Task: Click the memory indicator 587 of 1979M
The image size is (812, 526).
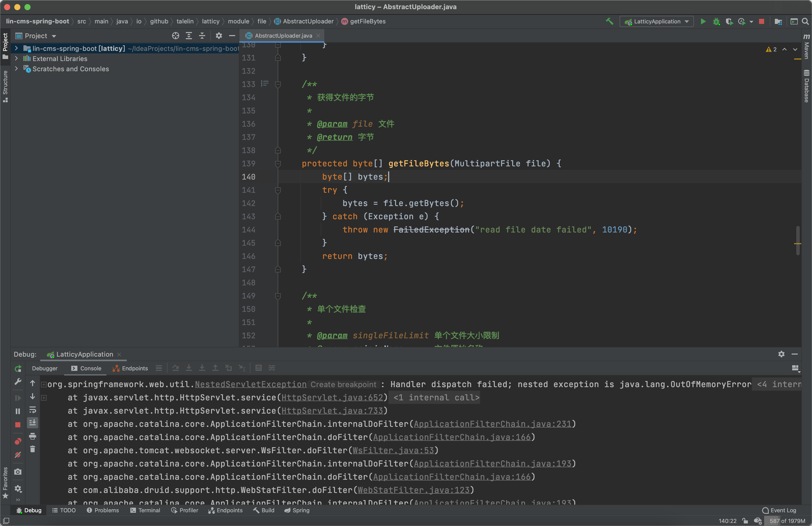Action: point(787,521)
